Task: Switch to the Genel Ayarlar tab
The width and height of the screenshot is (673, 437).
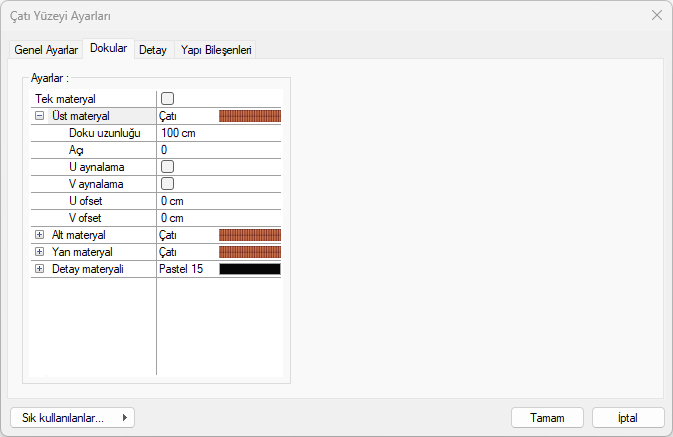Action: (46, 50)
